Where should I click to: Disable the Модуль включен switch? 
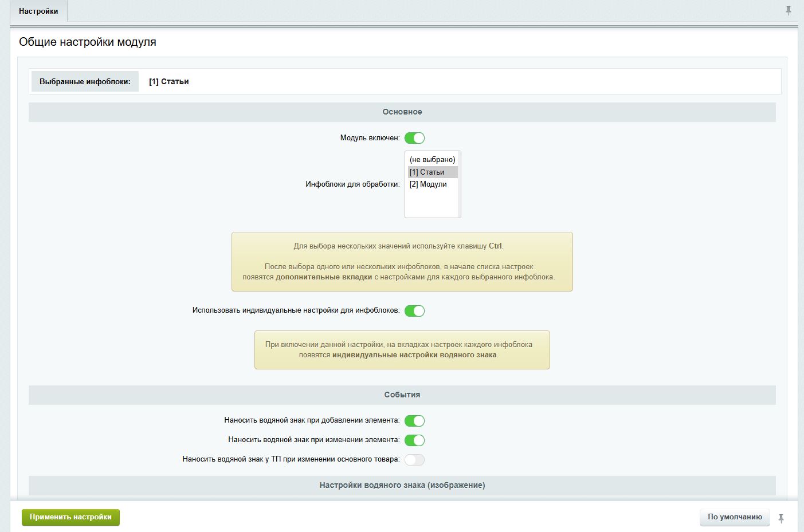[x=414, y=138]
